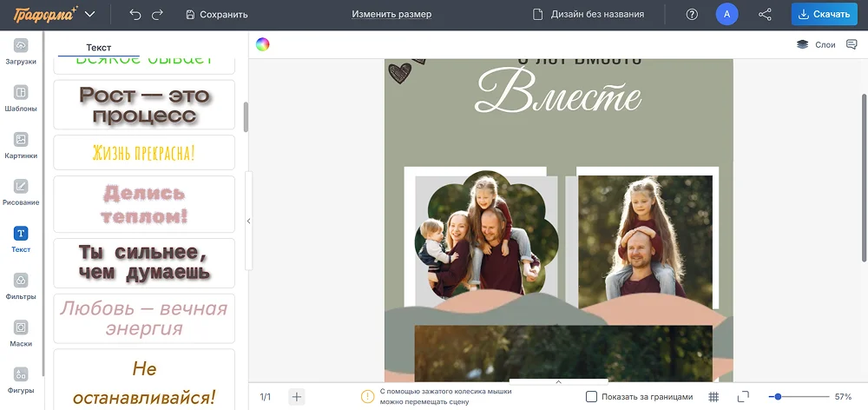This screenshot has height=410, width=868.
Task: Select the Делись теплом! text style
Action: point(144,204)
